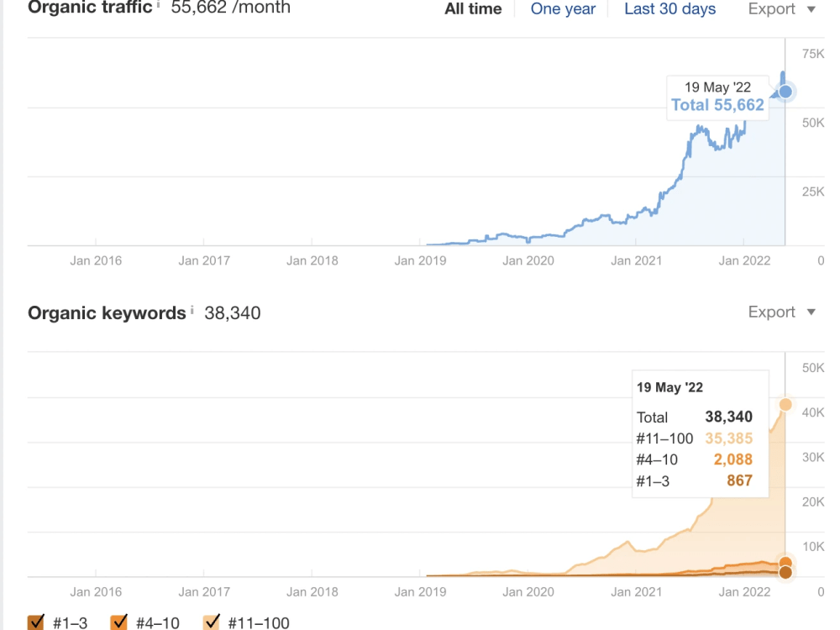Screen dimensions: 840x630
Task: Click info icon next to Organic traffic
Action: coord(159,4)
